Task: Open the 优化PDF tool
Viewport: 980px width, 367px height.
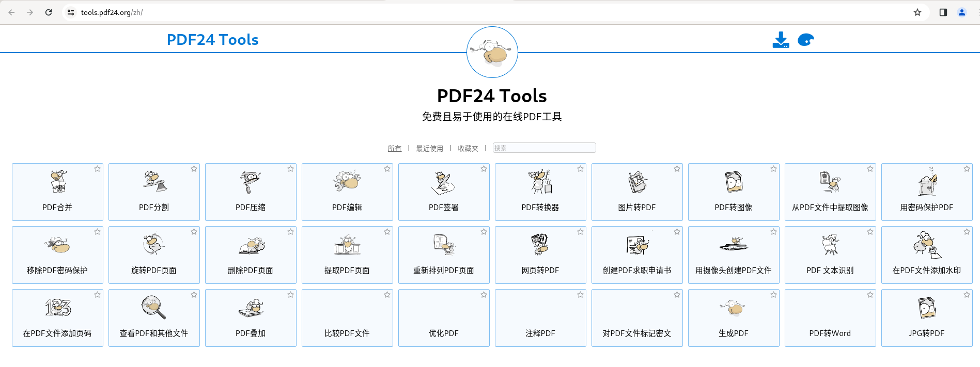Action: [x=444, y=318]
